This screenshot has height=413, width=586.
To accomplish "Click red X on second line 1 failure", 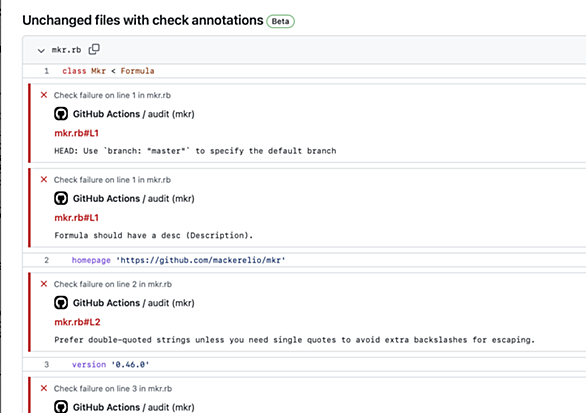I will click(44, 179).
